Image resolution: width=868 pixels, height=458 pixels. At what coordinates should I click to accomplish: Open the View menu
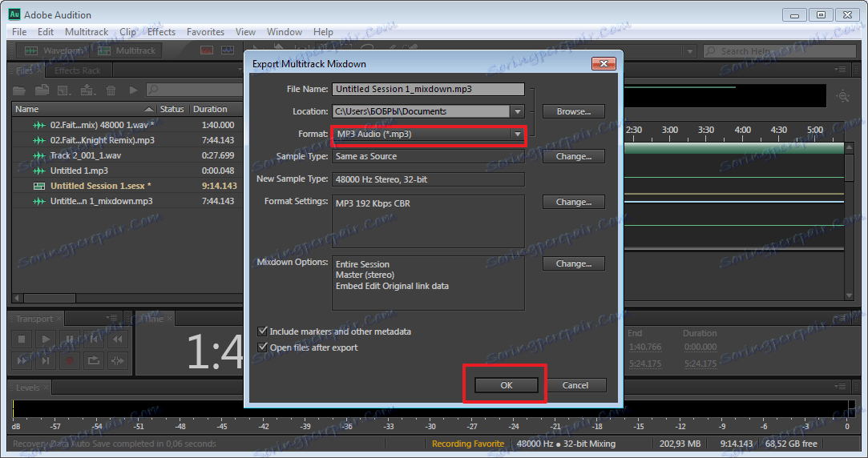tap(245, 32)
